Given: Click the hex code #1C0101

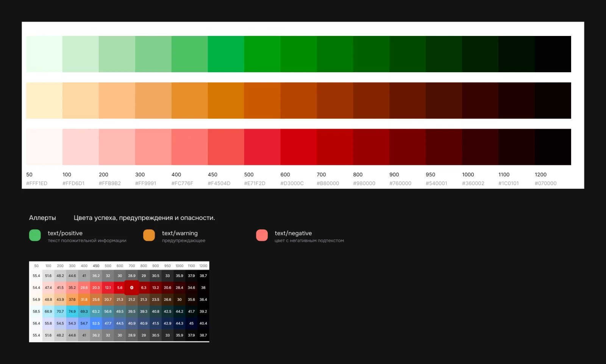Looking at the screenshot, I should click(x=509, y=184).
